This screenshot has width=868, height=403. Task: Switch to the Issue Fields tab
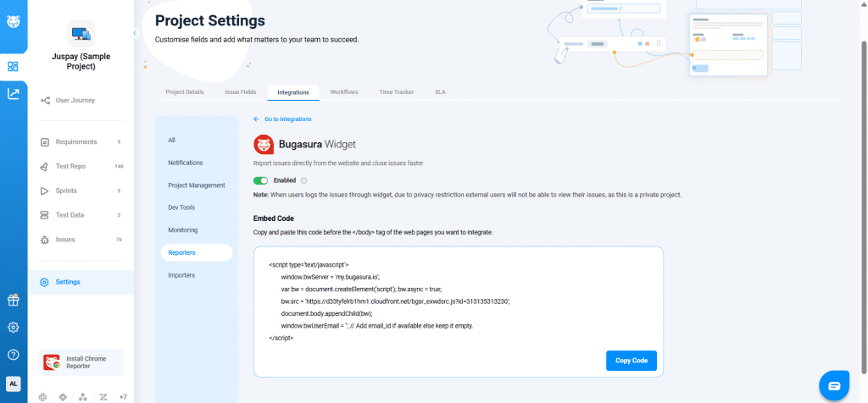[x=240, y=91]
